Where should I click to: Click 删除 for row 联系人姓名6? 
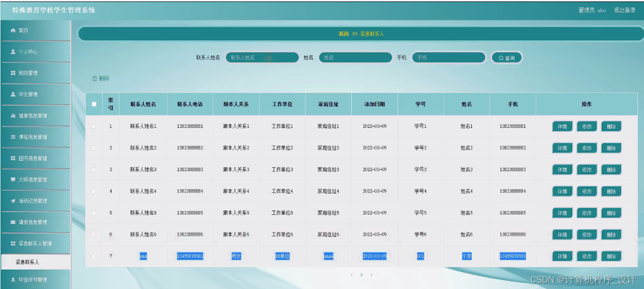(611, 235)
